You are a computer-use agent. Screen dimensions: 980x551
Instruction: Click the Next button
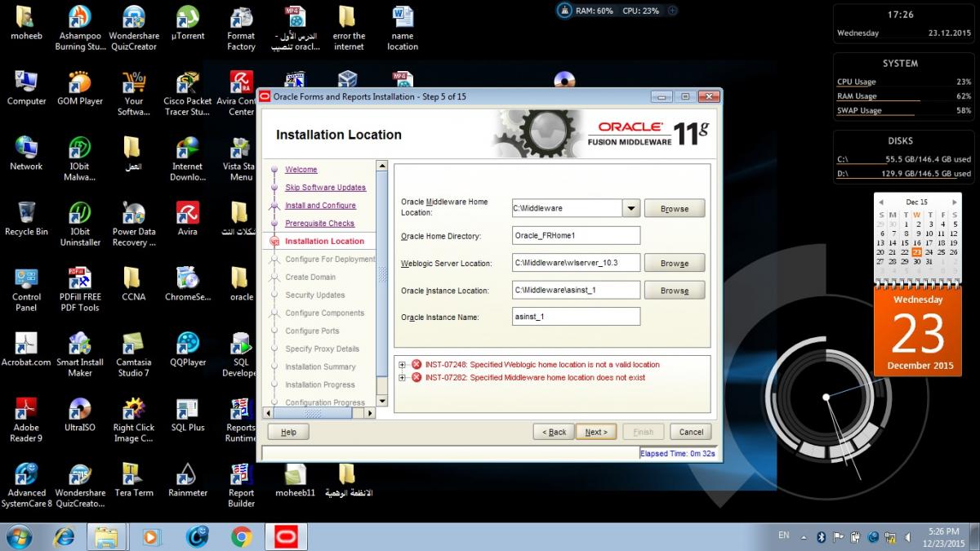(596, 432)
